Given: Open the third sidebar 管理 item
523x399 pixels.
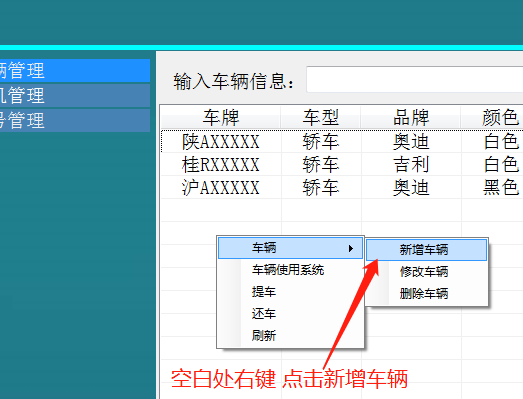Looking at the screenshot, I should (x=75, y=120).
